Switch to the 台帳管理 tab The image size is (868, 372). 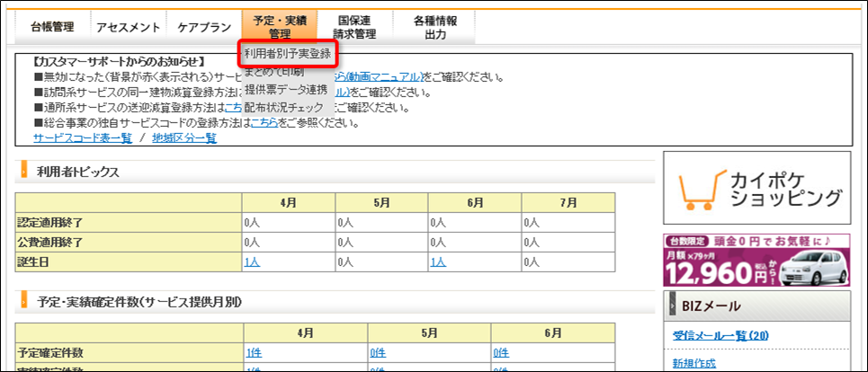tap(52, 27)
